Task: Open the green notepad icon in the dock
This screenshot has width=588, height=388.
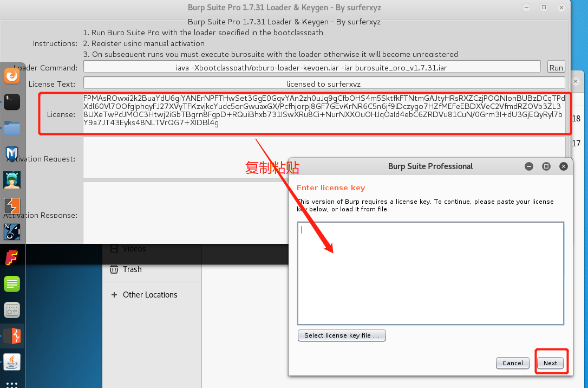Action: click(x=12, y=283)
